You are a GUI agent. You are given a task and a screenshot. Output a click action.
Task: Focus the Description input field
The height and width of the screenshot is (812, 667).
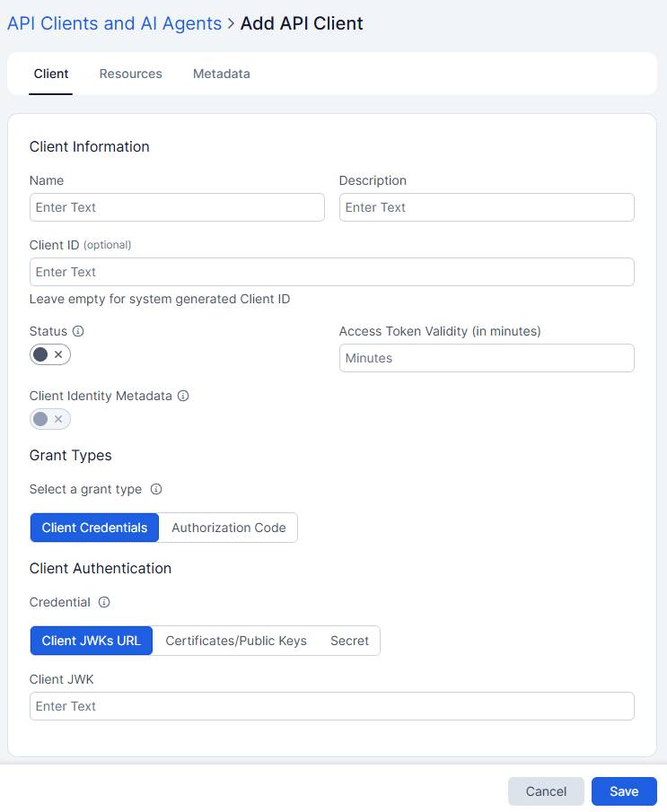[487, 207]
